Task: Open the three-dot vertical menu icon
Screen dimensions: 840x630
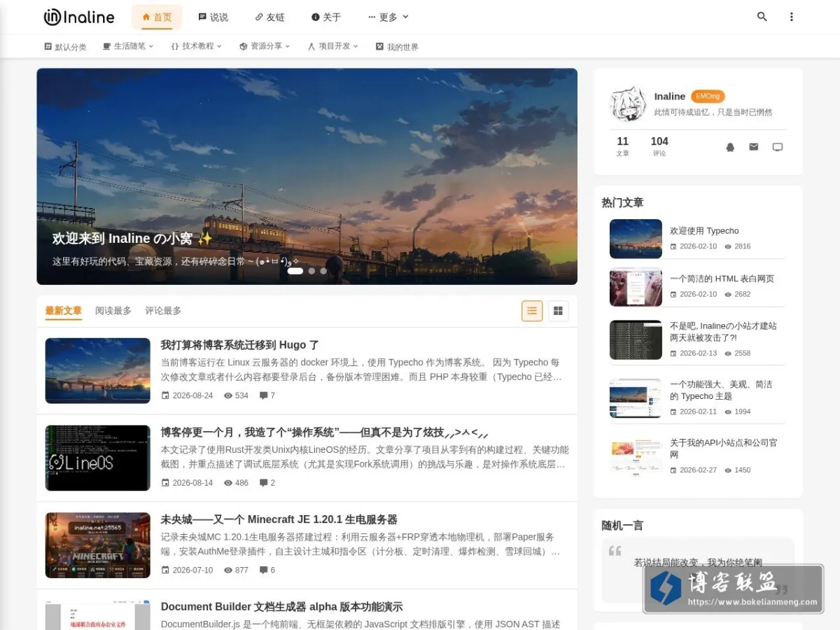Action: tap(792, 17)
